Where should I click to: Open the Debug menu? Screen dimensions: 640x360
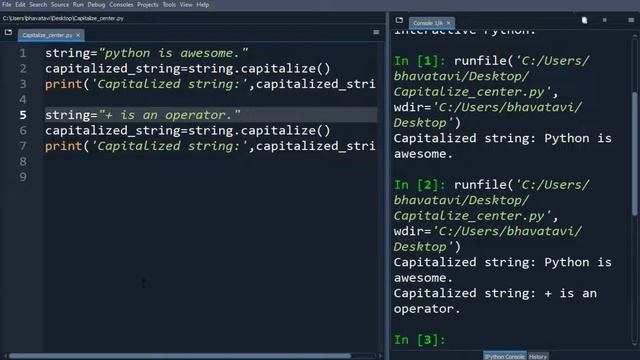coord(96,5)
